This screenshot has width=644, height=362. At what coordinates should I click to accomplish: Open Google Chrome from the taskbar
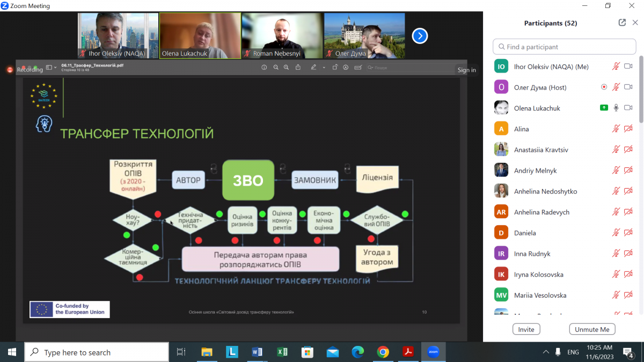pyautogui.click(x=383, y=352)
